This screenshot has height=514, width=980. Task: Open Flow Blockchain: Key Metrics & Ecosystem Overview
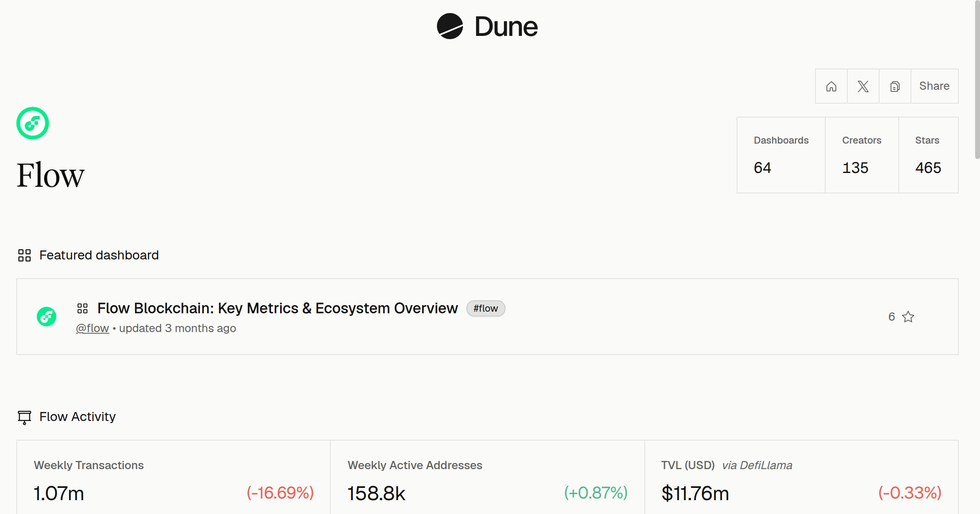pyautogui.click(x=278, y=308)
